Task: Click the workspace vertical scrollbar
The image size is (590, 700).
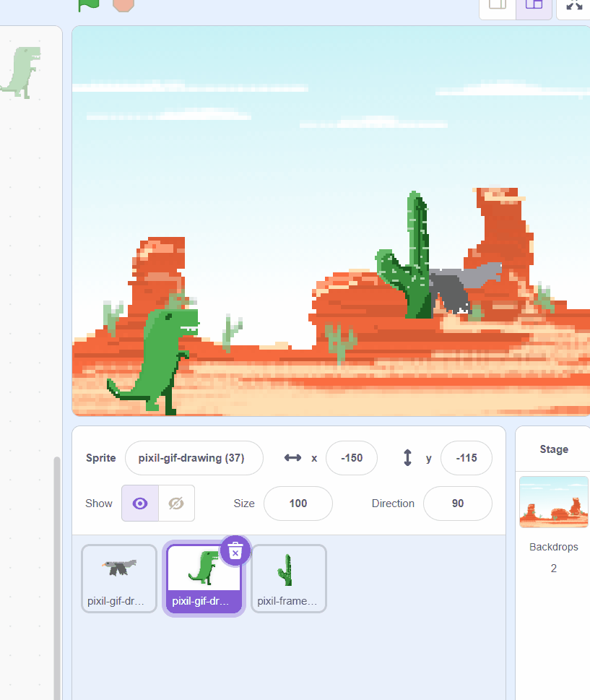Action: pyautogui.click(x=56, y=578)
